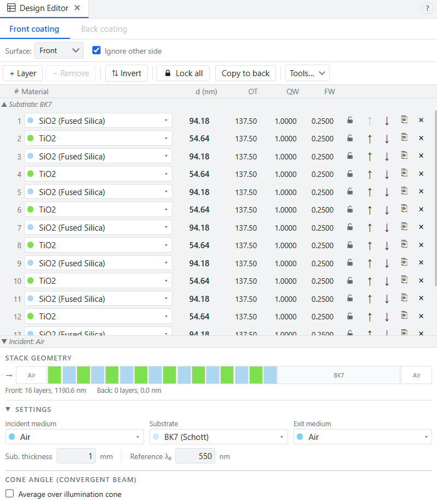Uncheck Ignore other side checkbox
Image resolution: width=437 pixels, height=504 pixels.
pyautogui.click(x=96, y=50)
